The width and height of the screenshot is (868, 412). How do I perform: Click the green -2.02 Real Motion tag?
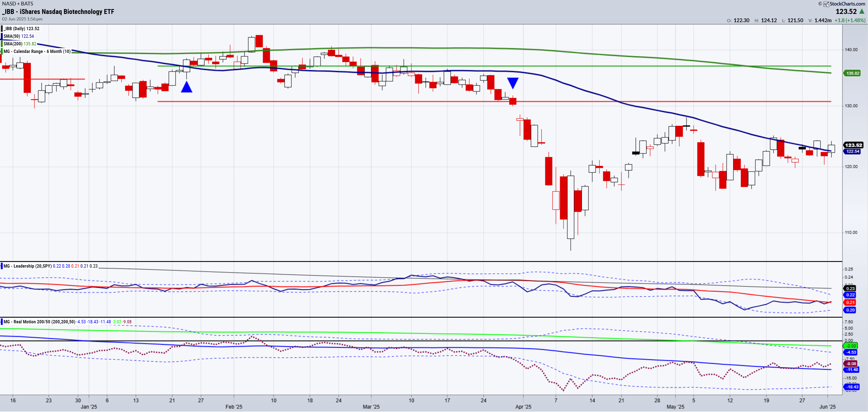point(851,346)
